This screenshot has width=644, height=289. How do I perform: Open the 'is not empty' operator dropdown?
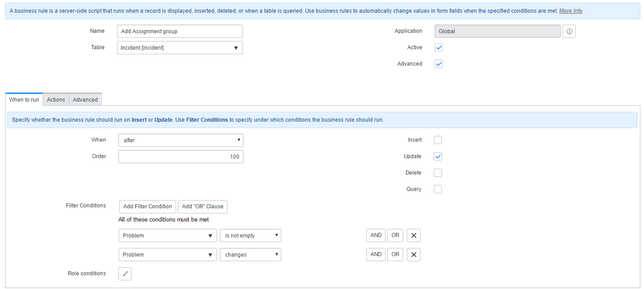click(x=250, y=236)
